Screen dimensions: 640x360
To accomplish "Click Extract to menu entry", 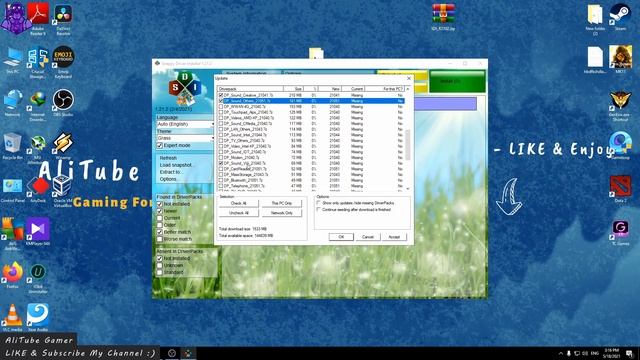I will point(171,172).
